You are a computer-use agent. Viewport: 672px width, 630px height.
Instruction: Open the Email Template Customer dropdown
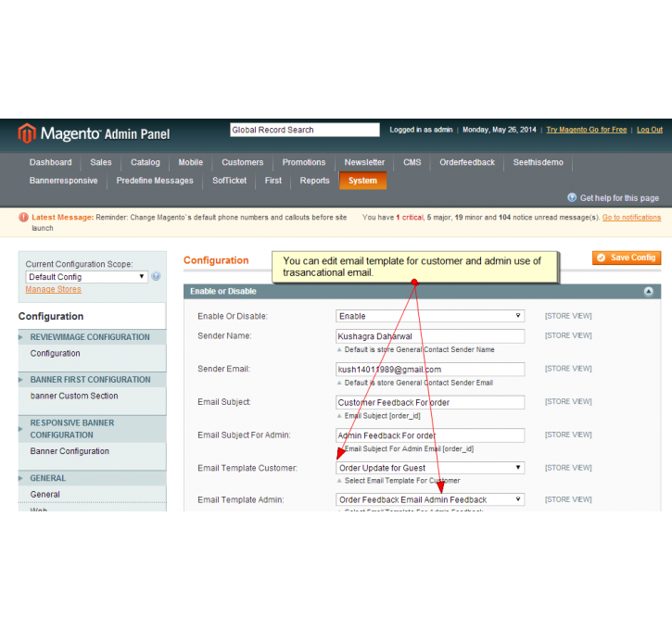[x=430, y=468]
